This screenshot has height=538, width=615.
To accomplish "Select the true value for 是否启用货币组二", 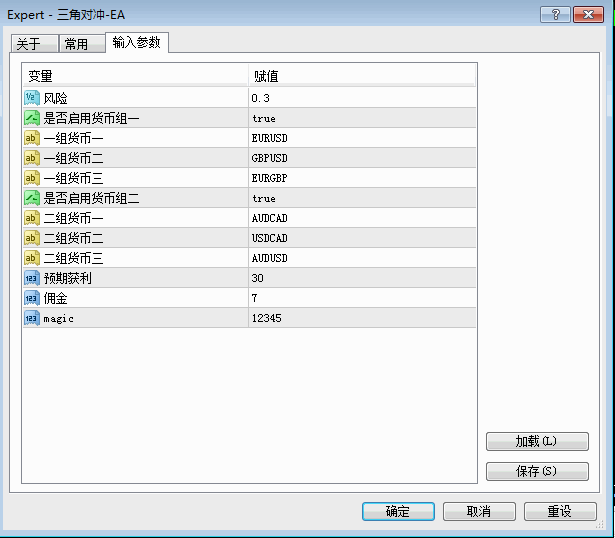I will pyautogui.click(x=264, y=198).
